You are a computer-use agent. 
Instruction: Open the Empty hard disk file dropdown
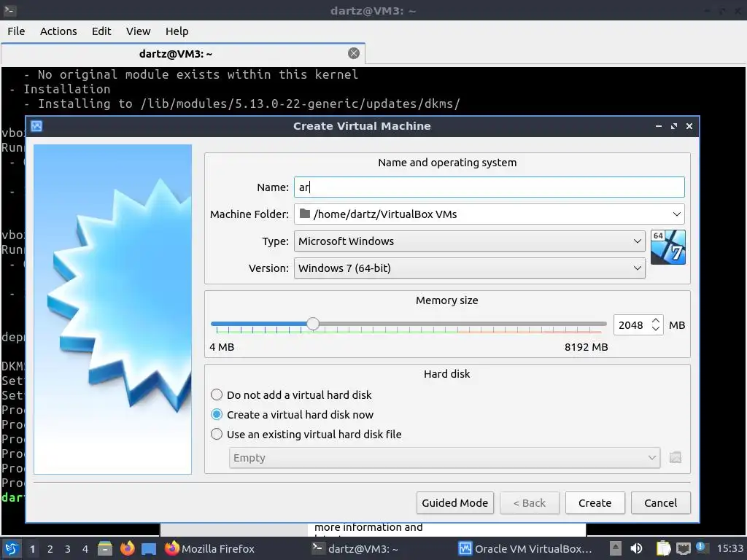tap(444, 458)
